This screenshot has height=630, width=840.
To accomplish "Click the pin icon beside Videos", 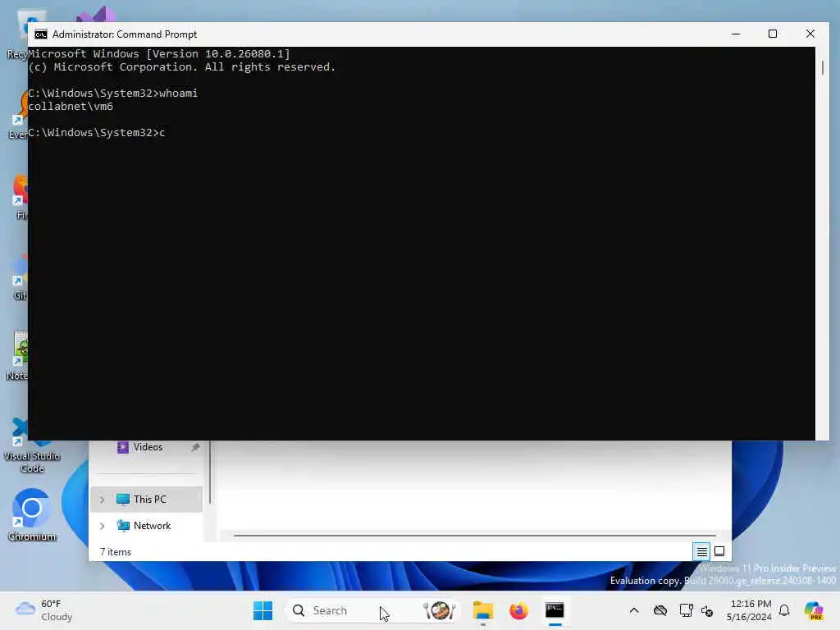I will tap(195, 447).
